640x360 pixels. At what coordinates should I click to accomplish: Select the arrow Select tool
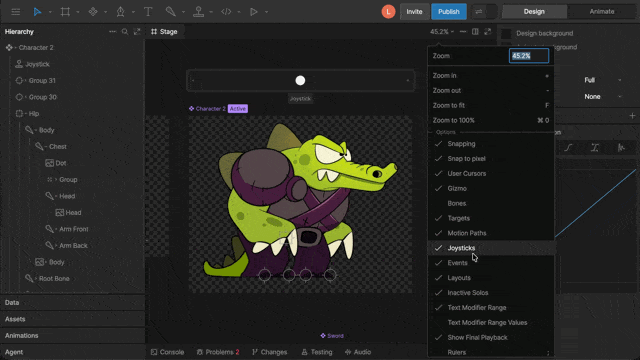[x=37, y=12]
